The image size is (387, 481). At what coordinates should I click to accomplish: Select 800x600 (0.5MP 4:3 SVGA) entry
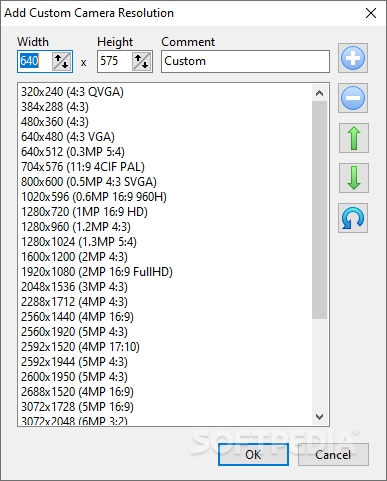[x=89, y=182]
